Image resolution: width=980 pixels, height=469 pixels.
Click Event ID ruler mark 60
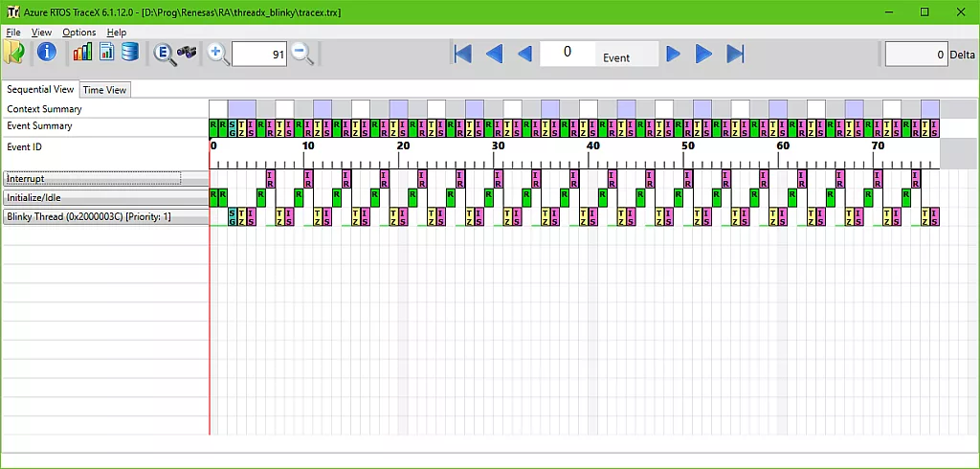(783, 145)
